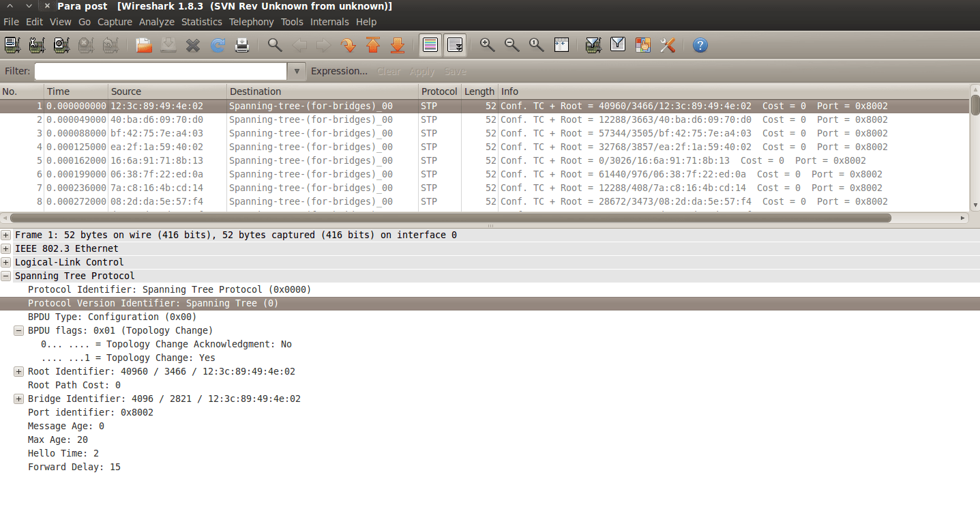980x505 pixels.
Task: Sort packets by Time column header
Action: 76,91
